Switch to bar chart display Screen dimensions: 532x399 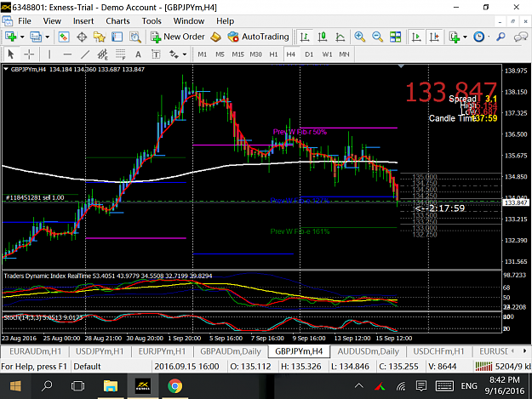pyautogui.click(x=305, y=37)
